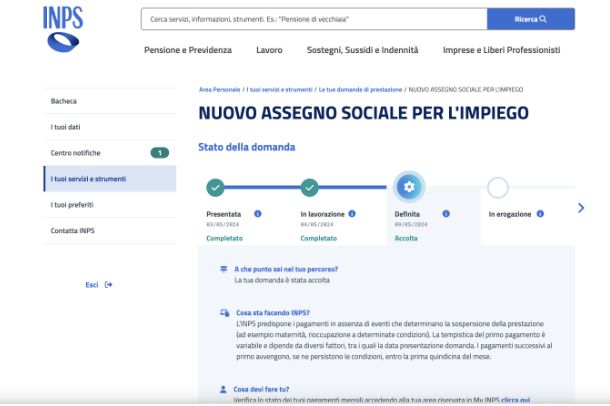Click the INPS logo
The width and height of the screenshot is (610, 406).
(63, 29)
